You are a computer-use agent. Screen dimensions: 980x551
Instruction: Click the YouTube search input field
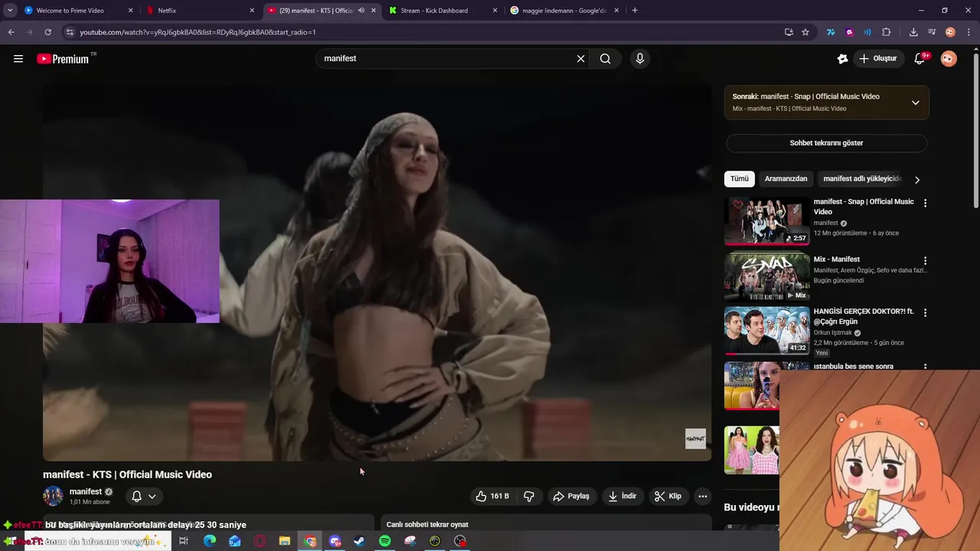click(x=446, y=58)
